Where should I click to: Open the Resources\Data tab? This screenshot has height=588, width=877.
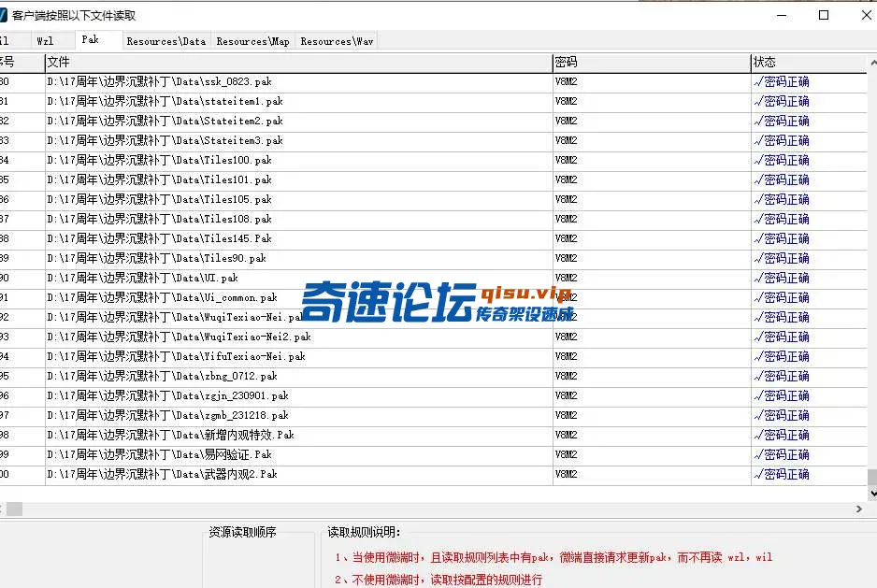[x=166, y=41]
